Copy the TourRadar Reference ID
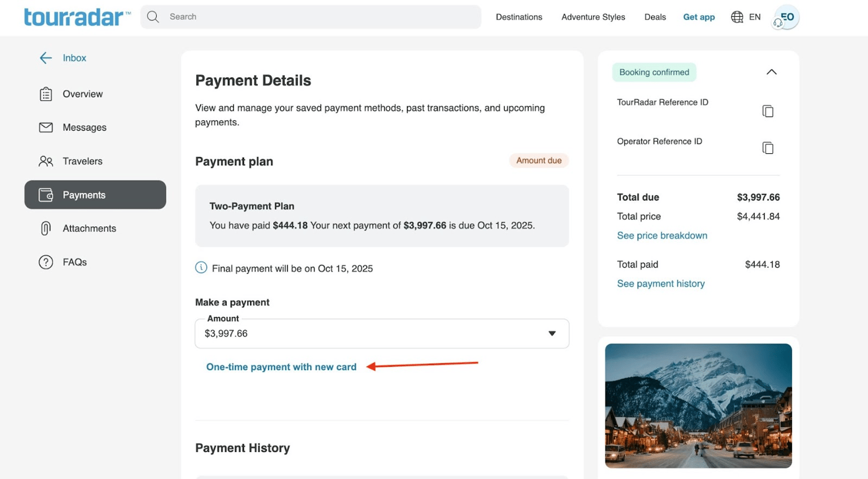 768,110
